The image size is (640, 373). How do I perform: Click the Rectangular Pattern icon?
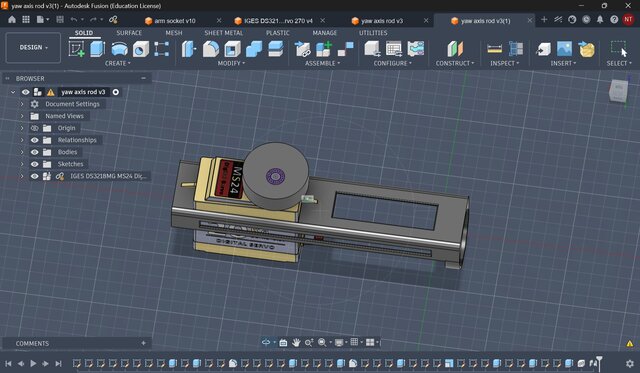coord(162,49)
